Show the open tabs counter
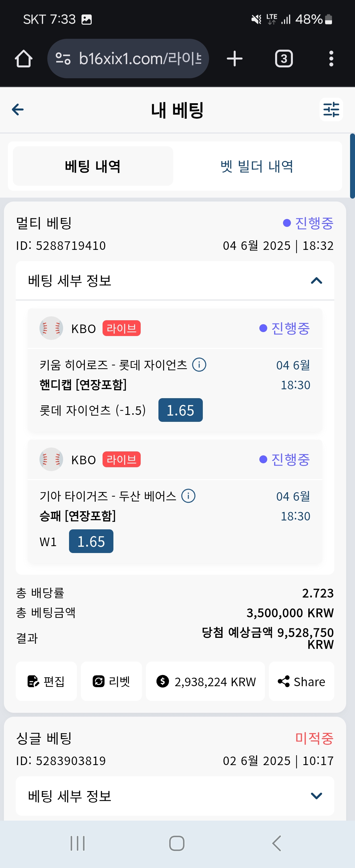The image size is (355, 868). click(284, 59)
